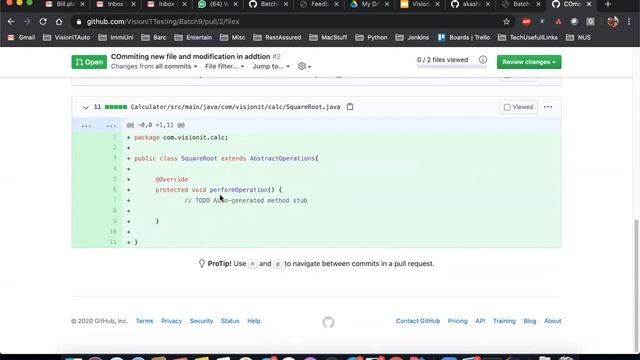The height and width of the screenshot is (360, 640).
Task: Click diff line 'package com.visionit.calc;'
Action: click(x=181, y=138)
